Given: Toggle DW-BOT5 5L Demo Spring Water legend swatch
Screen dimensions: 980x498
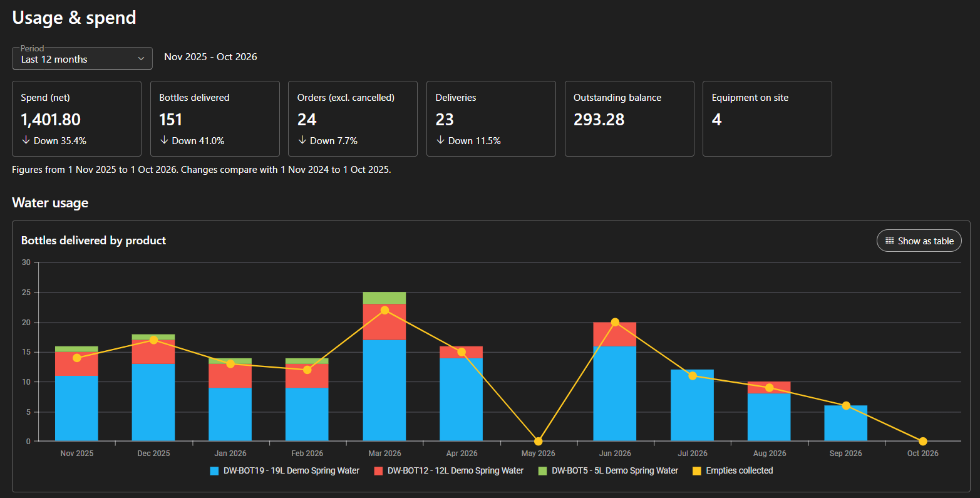Looking at the screenshot, I should (542, 470).
